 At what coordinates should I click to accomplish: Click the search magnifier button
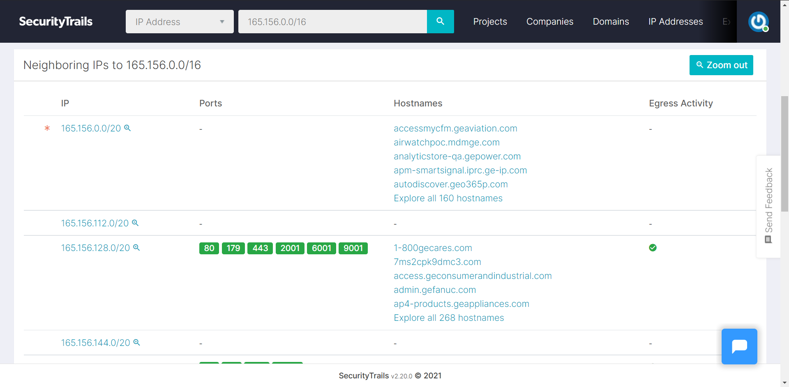[440, 22]
